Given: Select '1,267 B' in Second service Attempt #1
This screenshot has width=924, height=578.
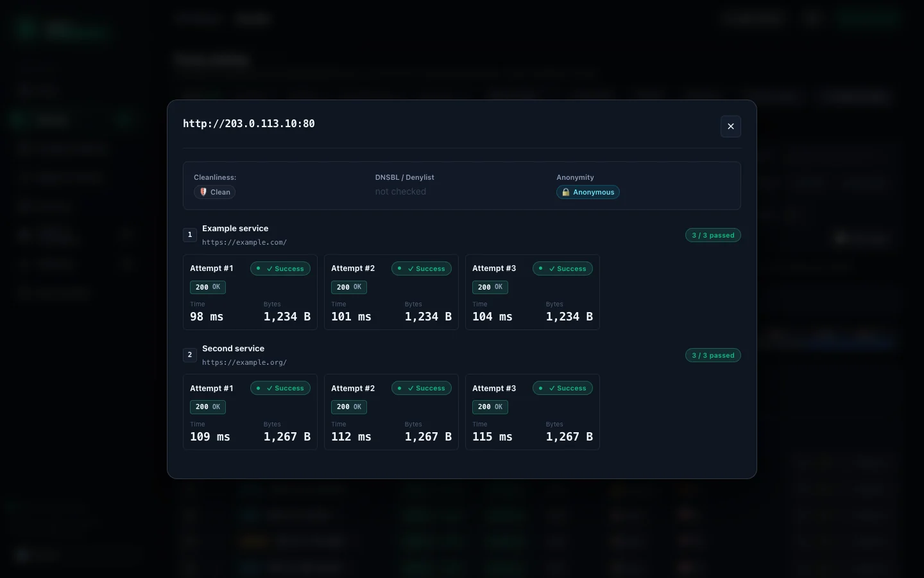Looking at the screenshot, I should [287, 437].
